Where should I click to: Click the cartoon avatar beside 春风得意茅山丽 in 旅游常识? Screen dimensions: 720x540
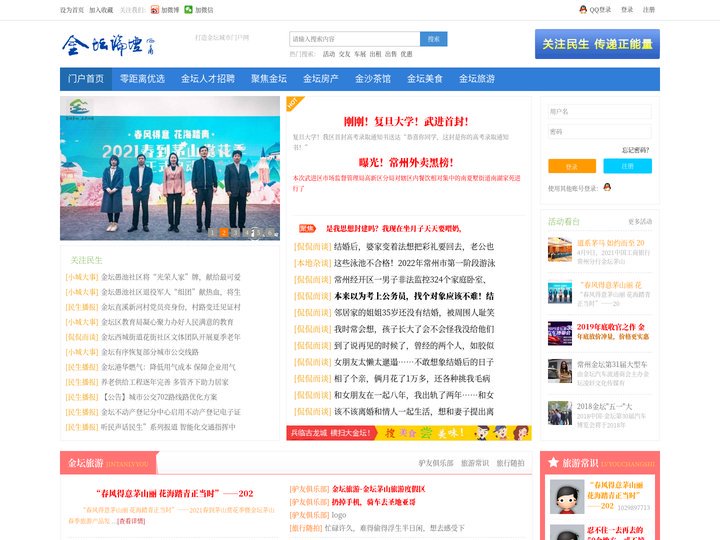567,497
